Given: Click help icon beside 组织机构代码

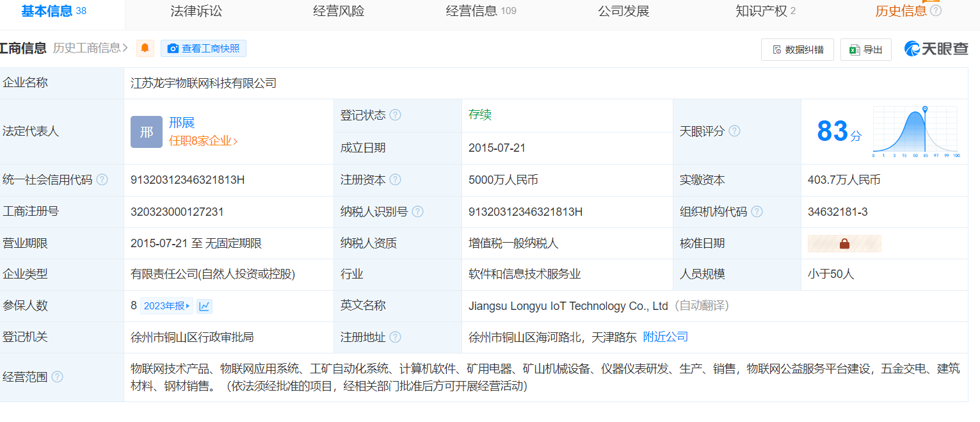Looking at the screenshot, I should (757, 212).
